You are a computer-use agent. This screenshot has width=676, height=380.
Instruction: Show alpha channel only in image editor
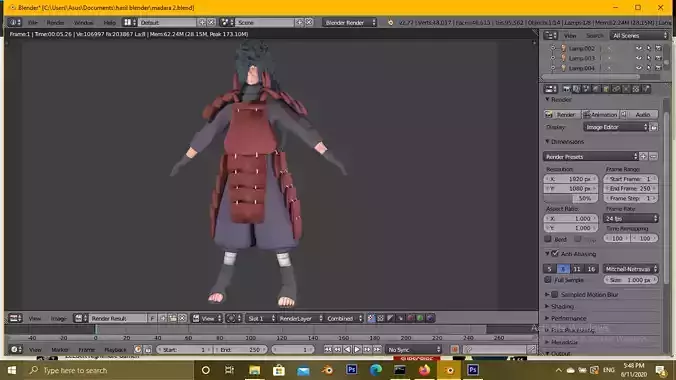point(391,318)
